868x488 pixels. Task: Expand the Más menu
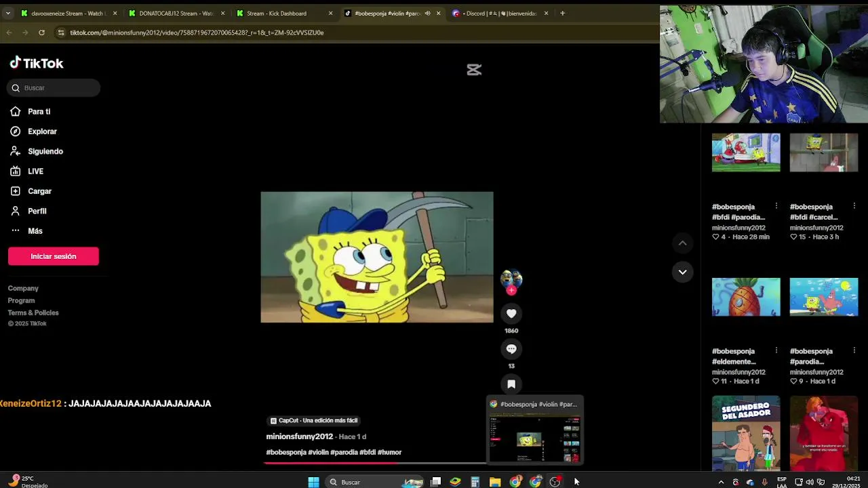coord(26,231)
